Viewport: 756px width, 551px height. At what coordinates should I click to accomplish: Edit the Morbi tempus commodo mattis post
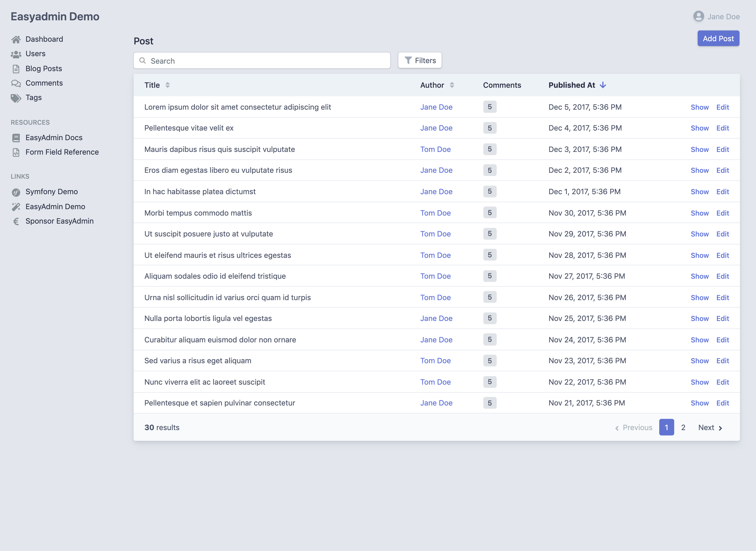click(x=722, y=213)
